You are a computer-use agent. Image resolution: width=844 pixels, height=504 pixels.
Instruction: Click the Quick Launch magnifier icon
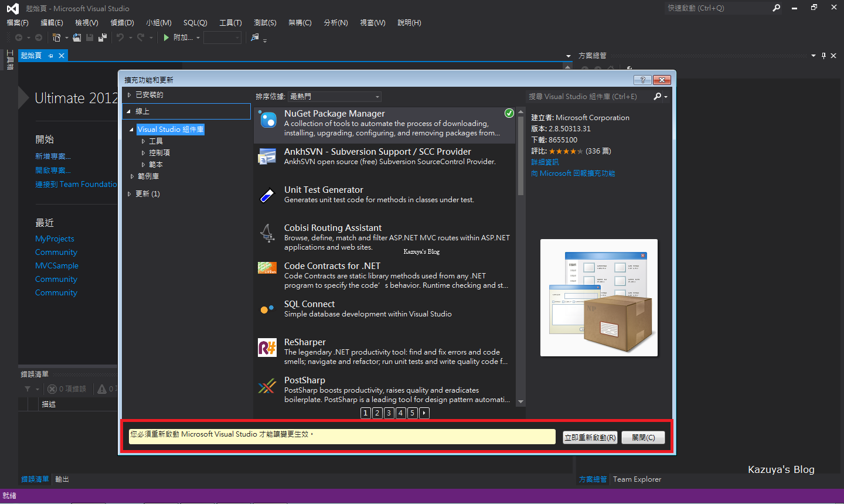(x=777, y=8)
